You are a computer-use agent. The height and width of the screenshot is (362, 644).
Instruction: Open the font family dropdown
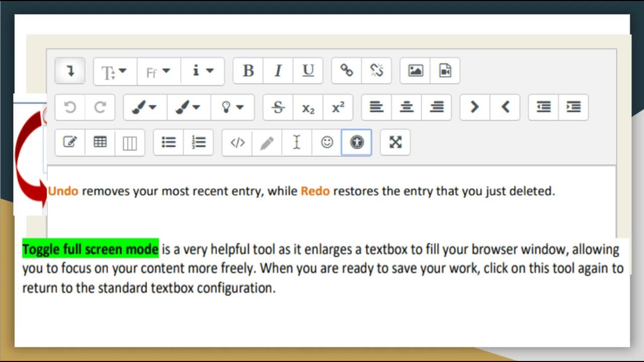158,71
